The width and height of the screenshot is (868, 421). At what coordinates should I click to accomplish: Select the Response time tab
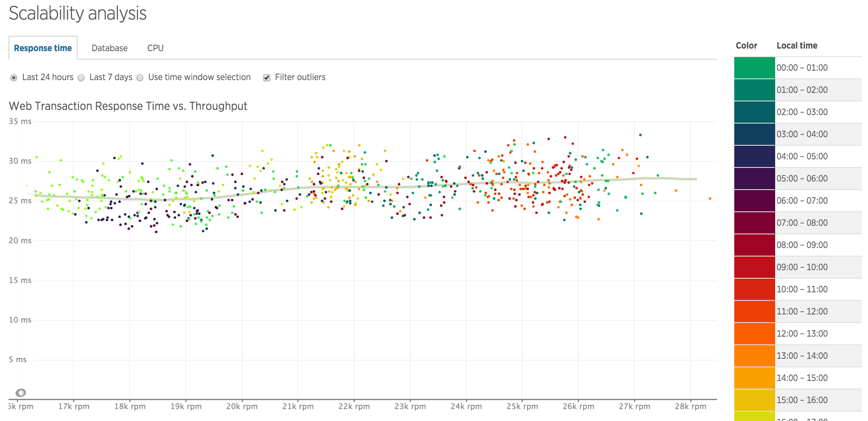43,48
